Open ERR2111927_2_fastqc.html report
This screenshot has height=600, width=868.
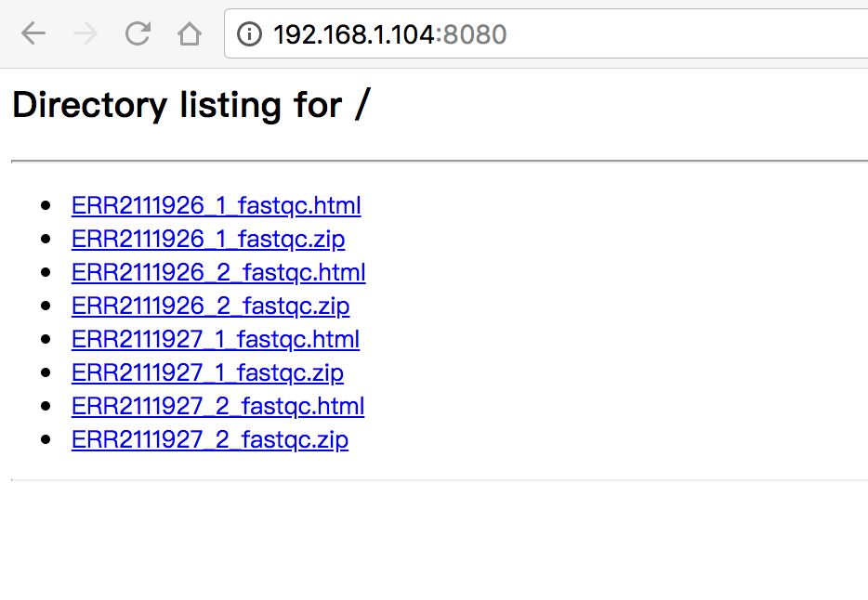click(217, 406)
